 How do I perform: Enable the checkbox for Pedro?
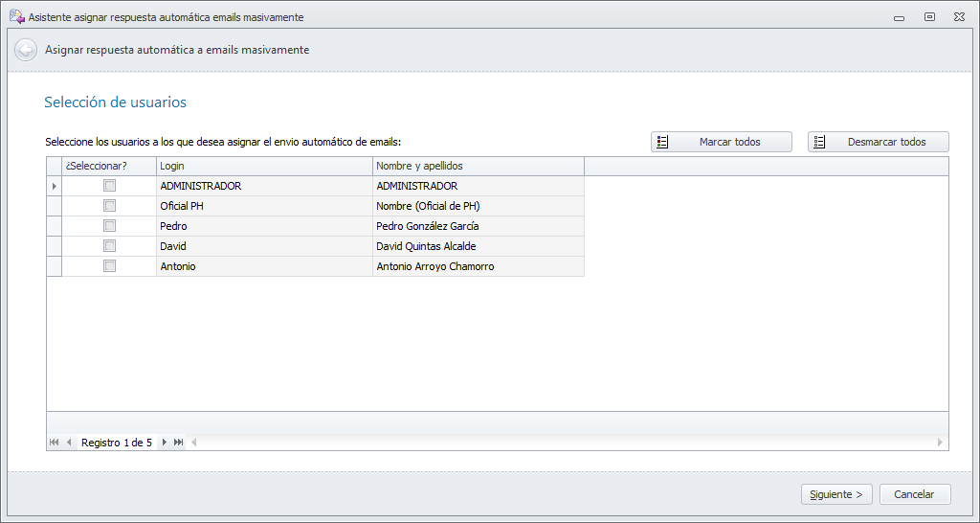coord(109,226)
